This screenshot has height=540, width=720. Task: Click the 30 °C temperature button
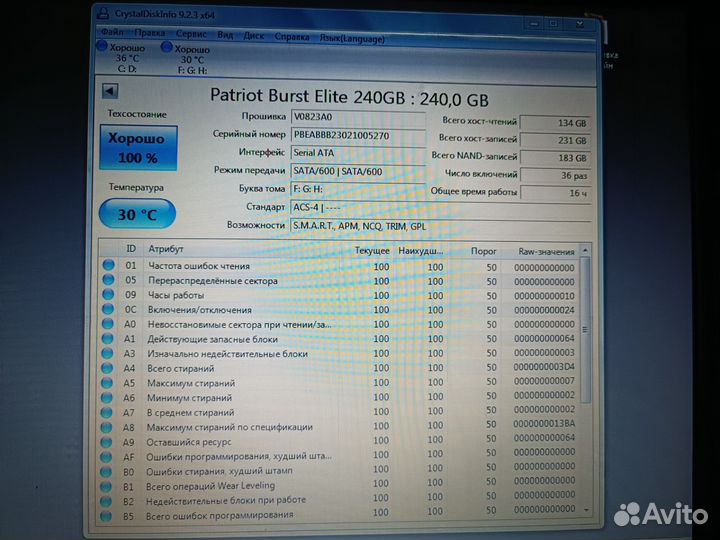pyautogui.click(x=137, y=214)
